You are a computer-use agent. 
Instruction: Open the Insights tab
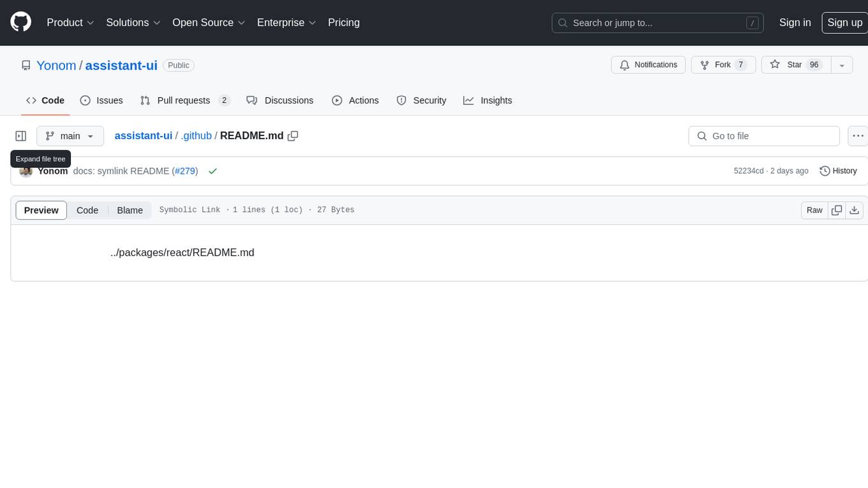[x=488, y=100]
